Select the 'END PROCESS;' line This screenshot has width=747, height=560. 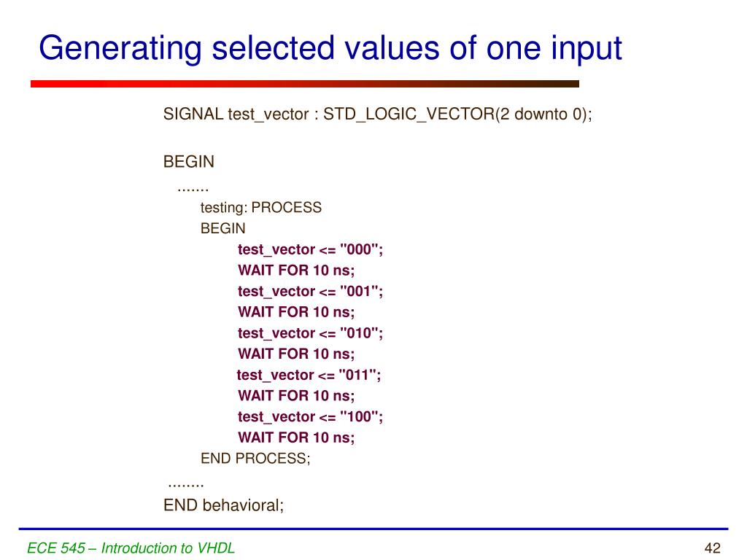(x=255, y=459)
